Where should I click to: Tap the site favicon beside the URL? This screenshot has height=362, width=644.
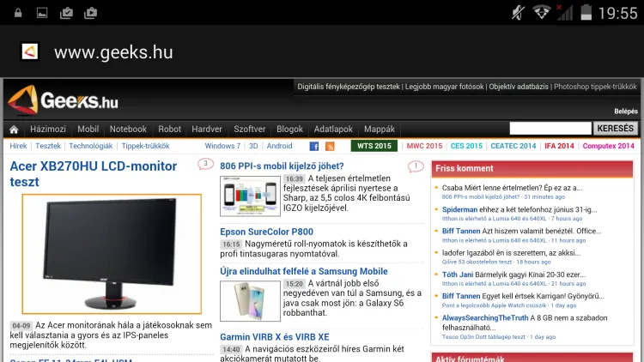point(29,51)
